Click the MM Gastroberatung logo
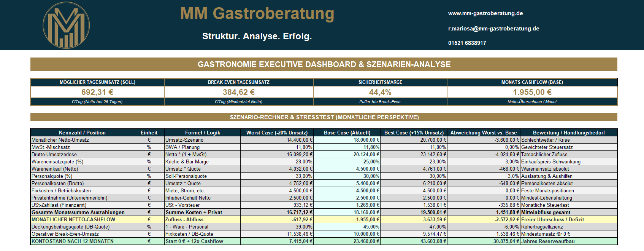 [x=66, y=25]
